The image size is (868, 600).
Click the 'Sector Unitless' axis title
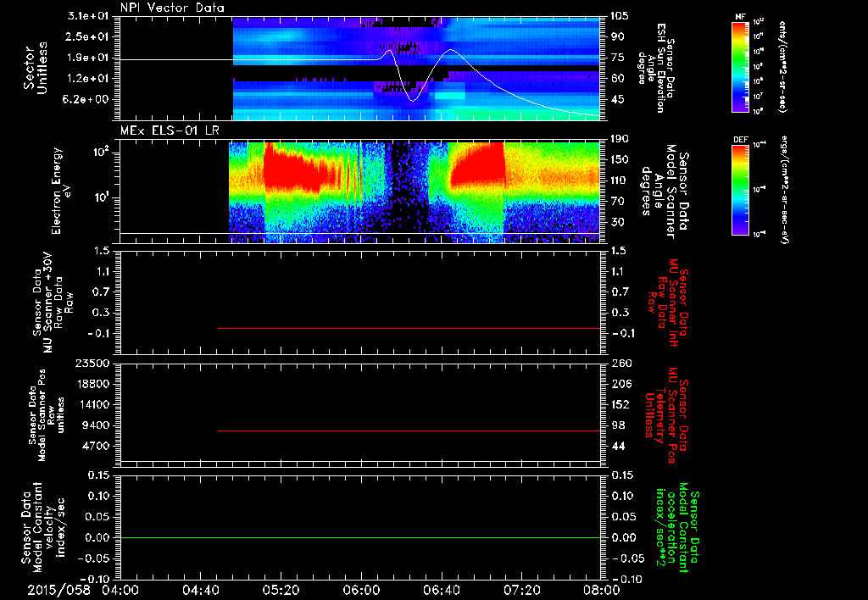[36, 68]
